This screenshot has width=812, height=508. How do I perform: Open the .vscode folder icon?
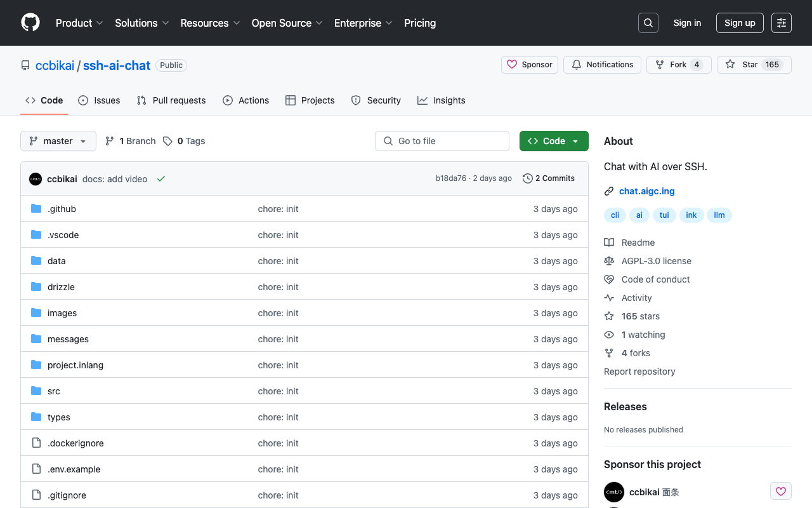[36, 235]
